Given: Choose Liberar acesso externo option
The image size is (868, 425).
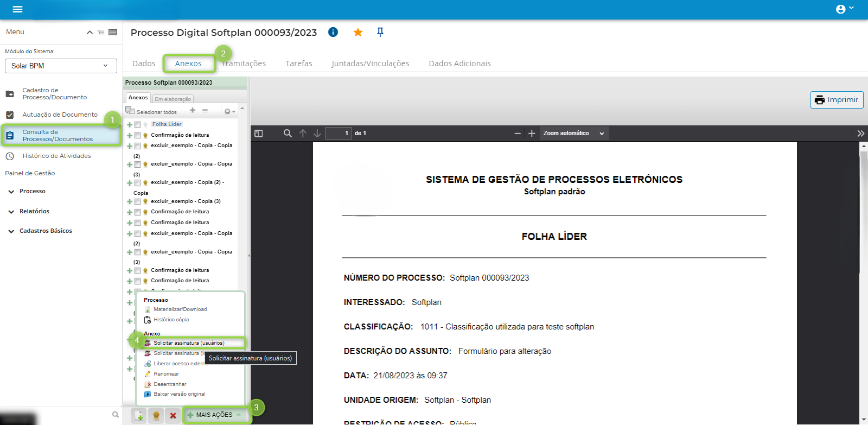Looking at the screenshot, I should pyautogui.click(x=176, y=364).
